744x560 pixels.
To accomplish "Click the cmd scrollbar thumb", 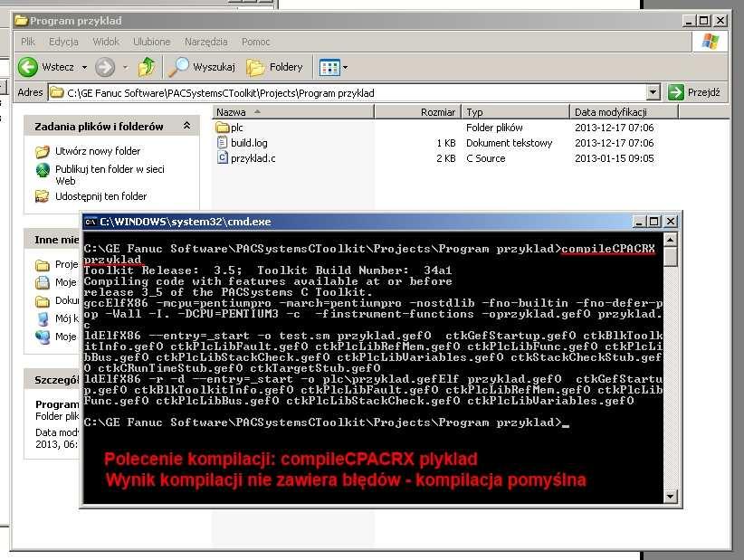I will click(670, 257).
